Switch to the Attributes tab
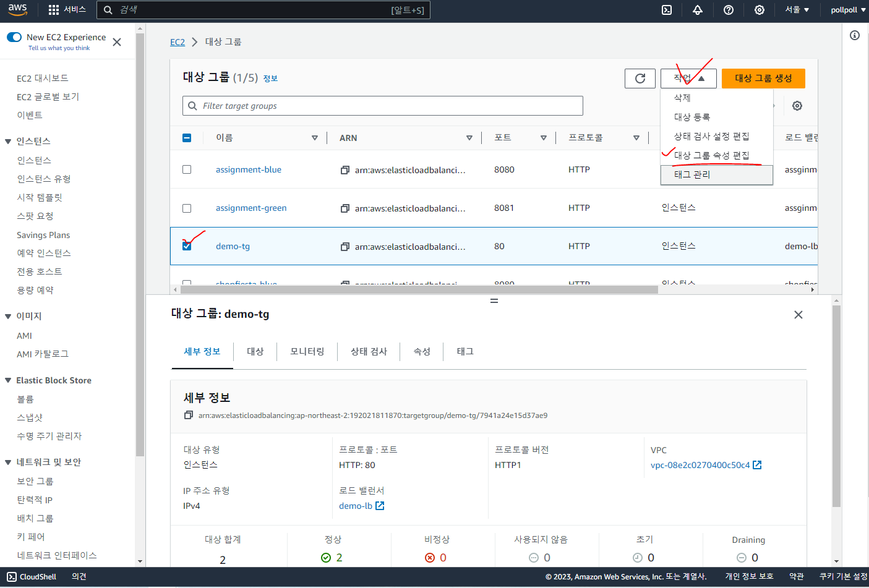This screenshot has width=869, height=588. click(422, 351)
